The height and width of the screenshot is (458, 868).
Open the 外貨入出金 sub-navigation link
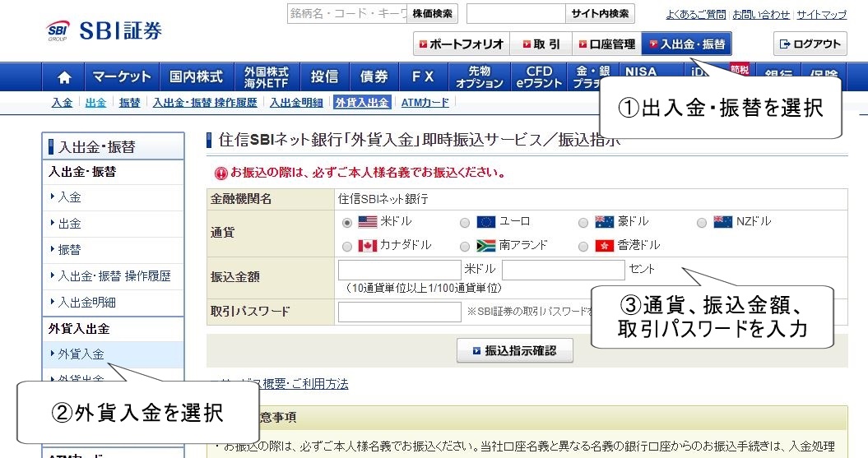click(x=362, y=102)
